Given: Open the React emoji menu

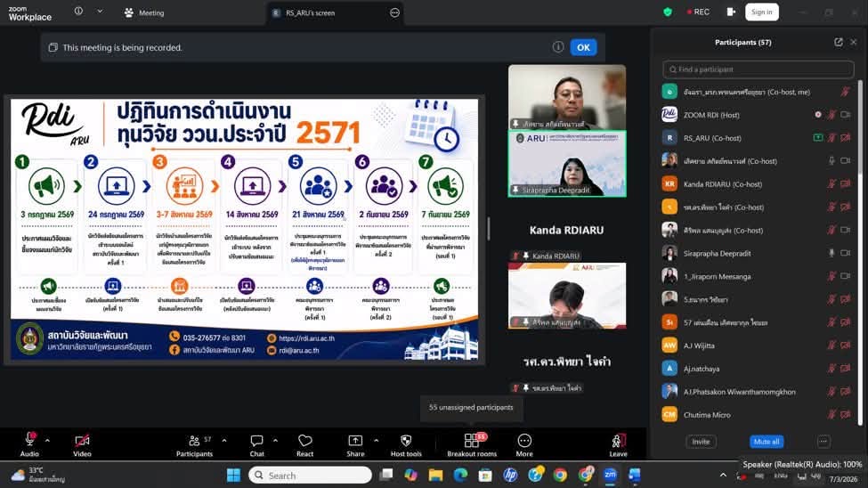Looking at the screenshot, I should pyautogui.click(x=305, y=444).
